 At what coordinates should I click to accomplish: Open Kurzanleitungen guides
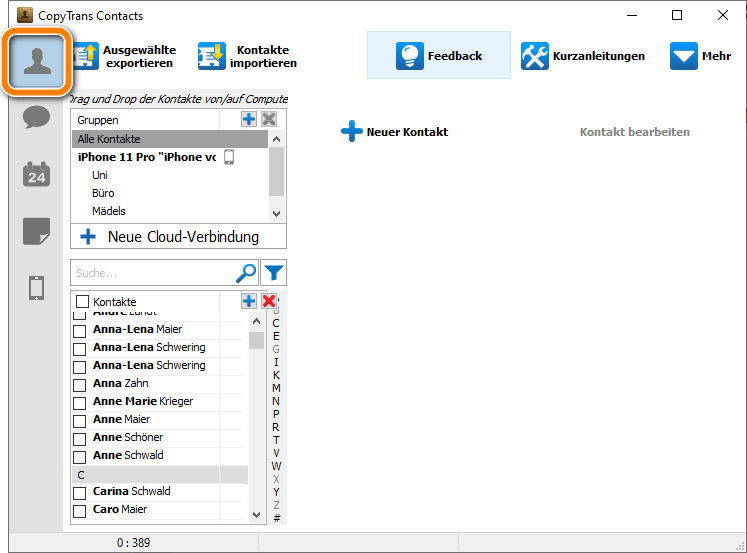click(582, 56)
